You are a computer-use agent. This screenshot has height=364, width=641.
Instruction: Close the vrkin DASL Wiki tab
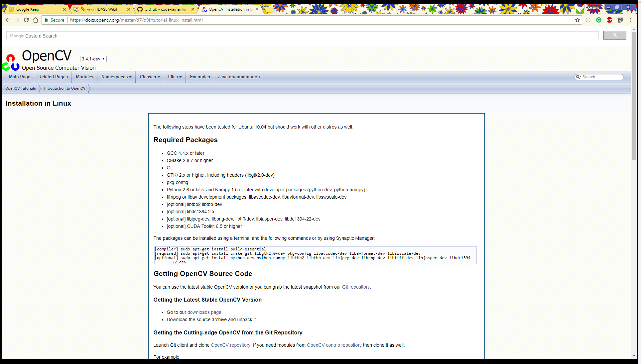[129, 9]
